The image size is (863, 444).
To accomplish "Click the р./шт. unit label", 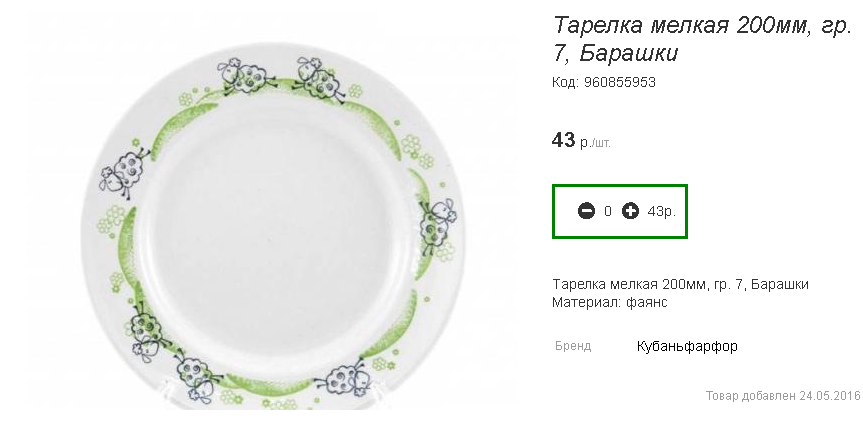I will pyautogui.click(x=595, y=143).
